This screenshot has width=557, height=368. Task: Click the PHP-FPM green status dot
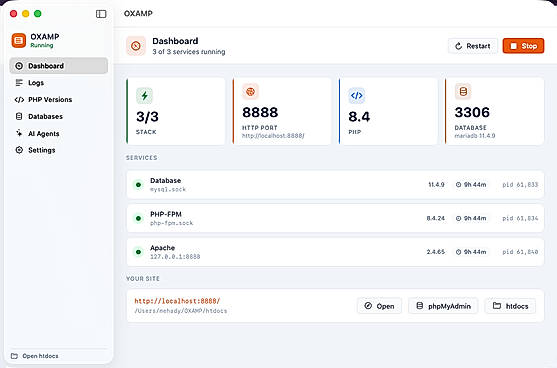click(139, 218)
